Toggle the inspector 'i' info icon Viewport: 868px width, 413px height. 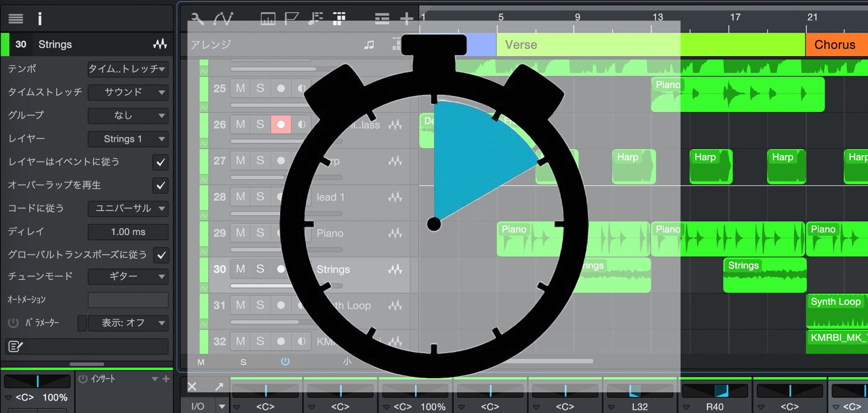[40, 19]
